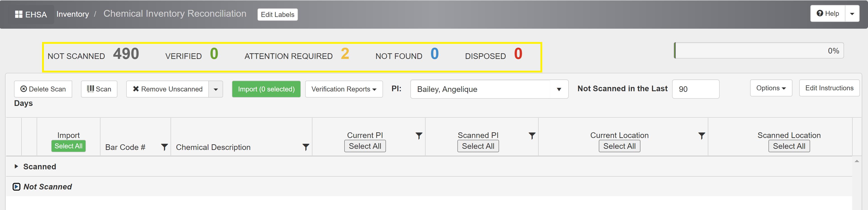Click the EHSA grid home icon

(19, 14)
